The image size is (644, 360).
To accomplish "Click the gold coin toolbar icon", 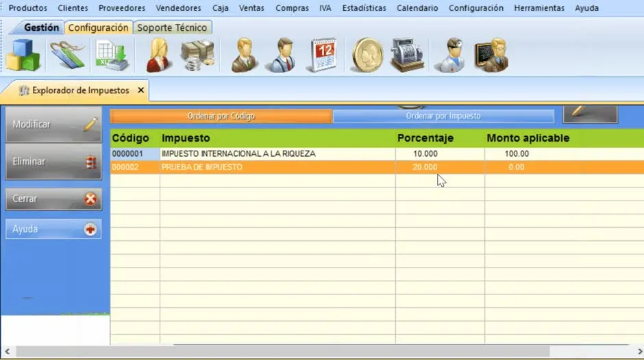I will click(367, 55).
